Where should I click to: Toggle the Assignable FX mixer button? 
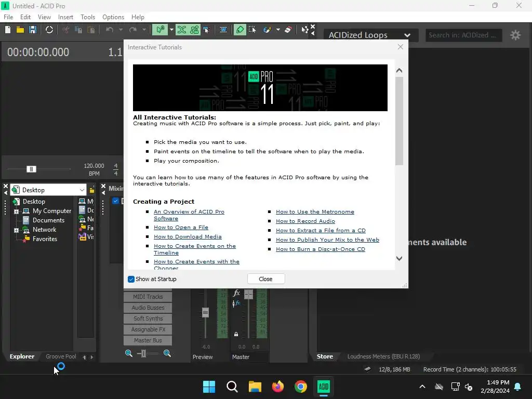coord(148,329)
